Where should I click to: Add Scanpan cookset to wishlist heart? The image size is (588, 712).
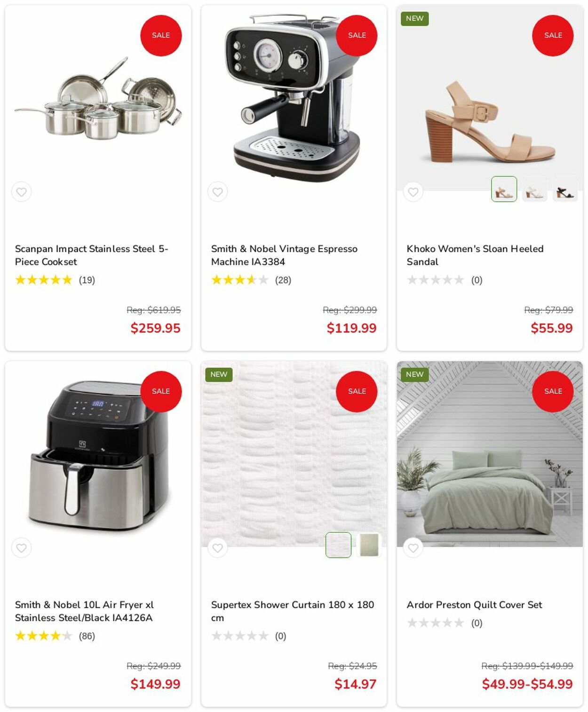(x=22, y=192)
